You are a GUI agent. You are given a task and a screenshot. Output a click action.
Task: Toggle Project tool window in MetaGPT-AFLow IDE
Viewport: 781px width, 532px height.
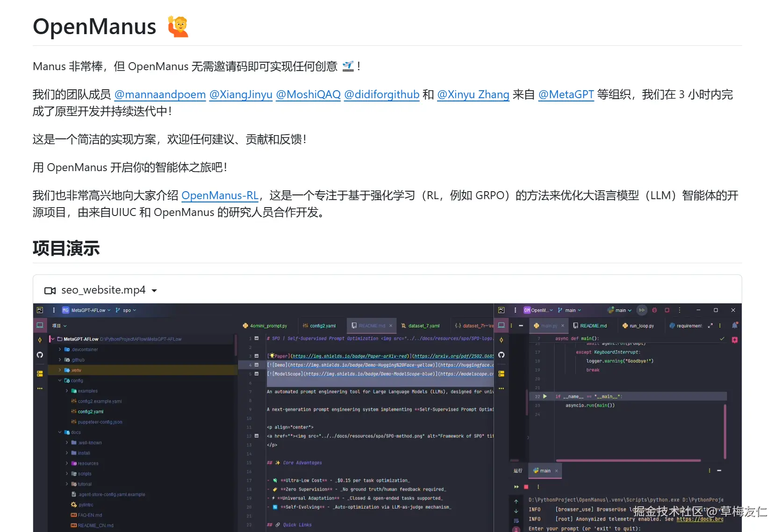point(40,325)
